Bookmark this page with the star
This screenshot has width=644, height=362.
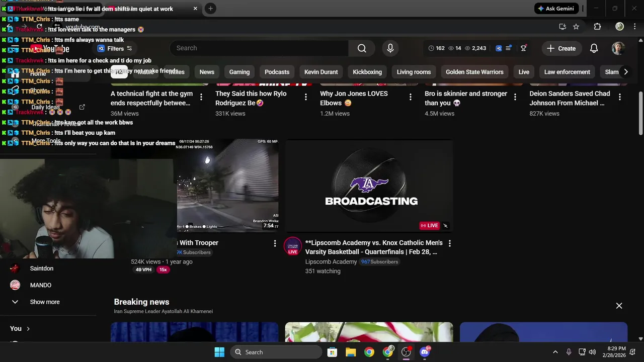576,27
